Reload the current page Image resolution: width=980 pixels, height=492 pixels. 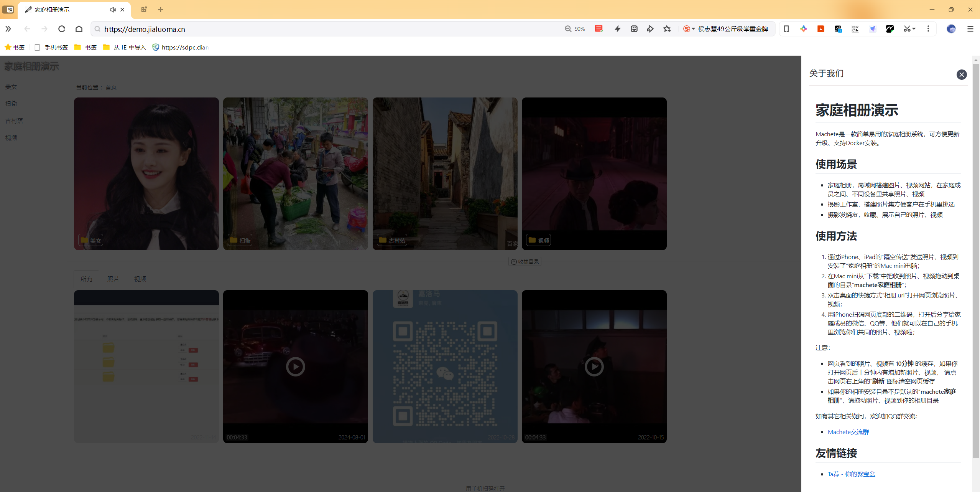tap(62, 29)
